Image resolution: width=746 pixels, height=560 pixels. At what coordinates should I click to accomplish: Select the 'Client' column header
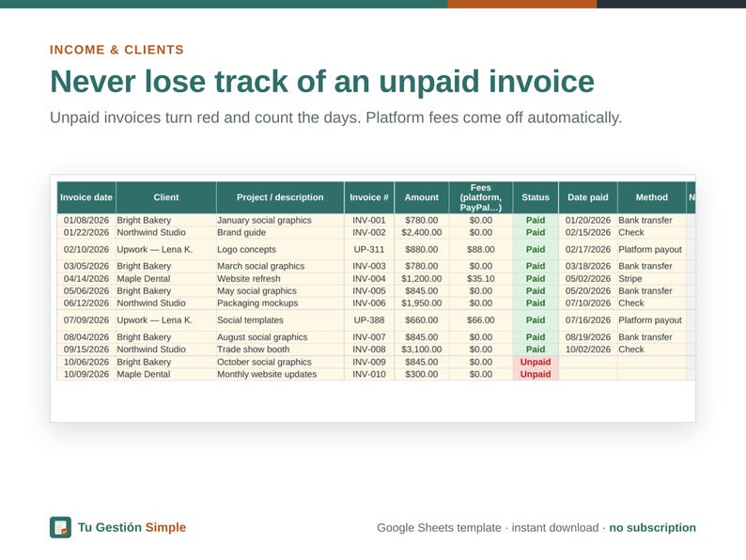click(x=166, y=197)
